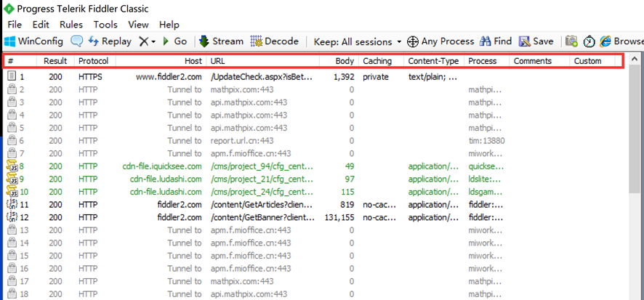Click the timer stopwatch icon
Viewport: 644px width, 300px height.
tap(589, 41)
